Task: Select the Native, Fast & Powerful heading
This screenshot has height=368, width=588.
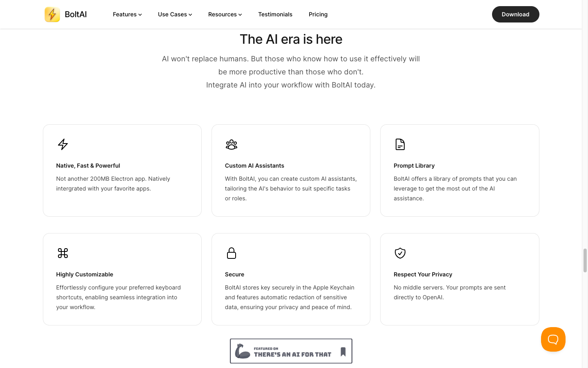Action: click(x=88, y=166)
